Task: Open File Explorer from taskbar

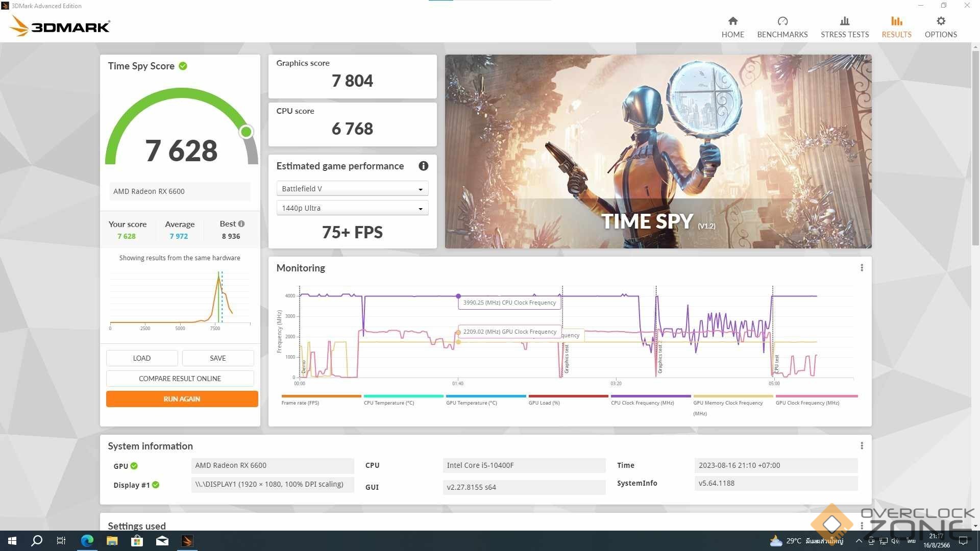Action: tap(112, 541)
